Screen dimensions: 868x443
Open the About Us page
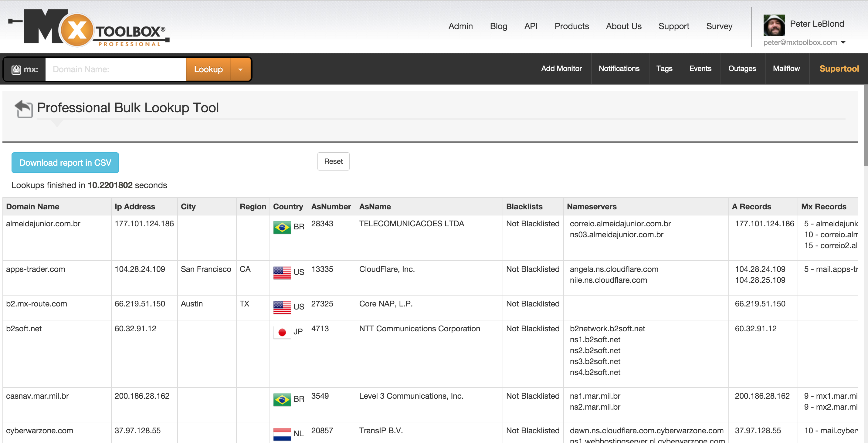[623, 26]
